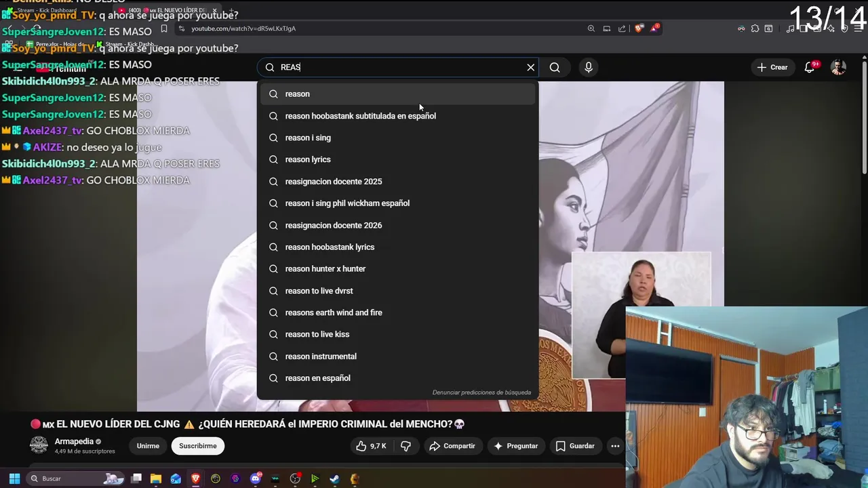Viewport: 868px width, 488px height.
Task: Choose 'reasignacion docente 2026' suggestion
Action: point(398,225)
